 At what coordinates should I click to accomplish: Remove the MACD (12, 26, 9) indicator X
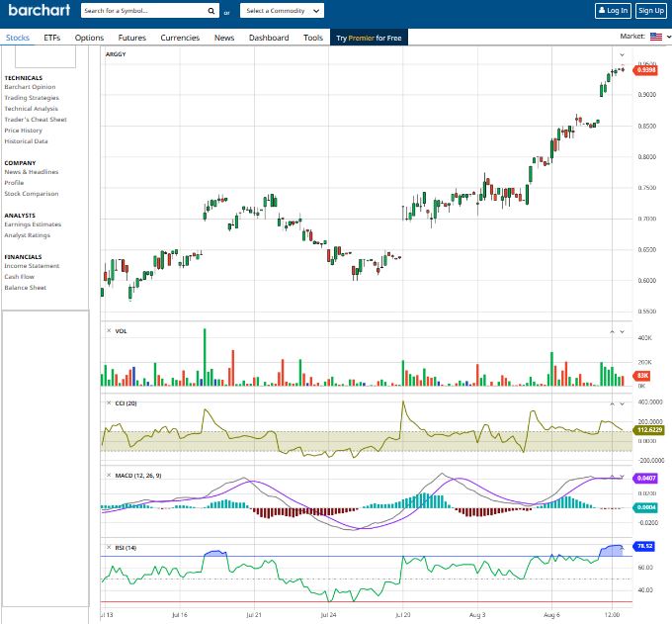[x=109, y=475]
